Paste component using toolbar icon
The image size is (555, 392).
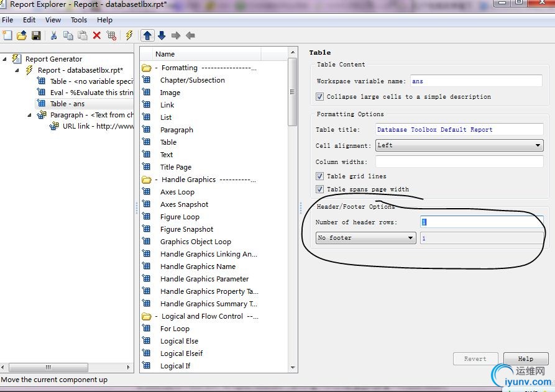tap(83, 35)
